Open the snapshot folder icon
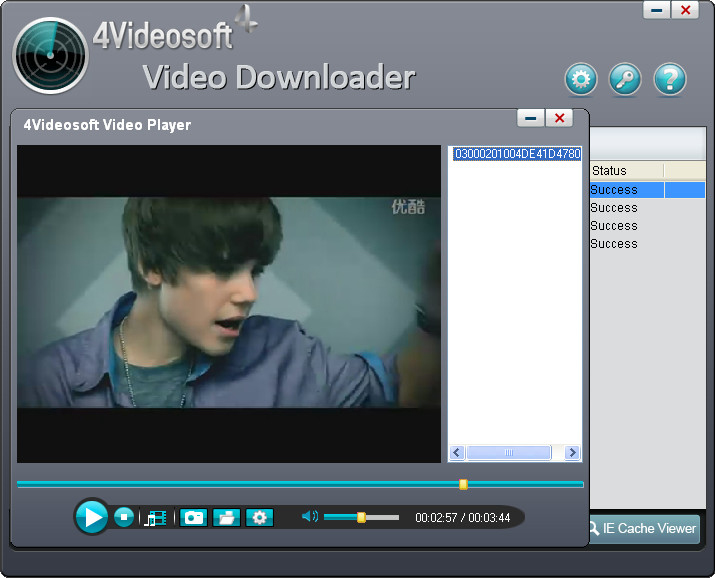715x578 pixels. tap(227, 517)
